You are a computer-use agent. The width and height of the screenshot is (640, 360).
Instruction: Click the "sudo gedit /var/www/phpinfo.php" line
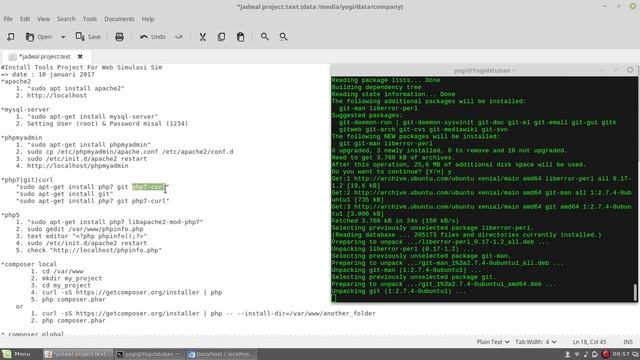point(85,229)
